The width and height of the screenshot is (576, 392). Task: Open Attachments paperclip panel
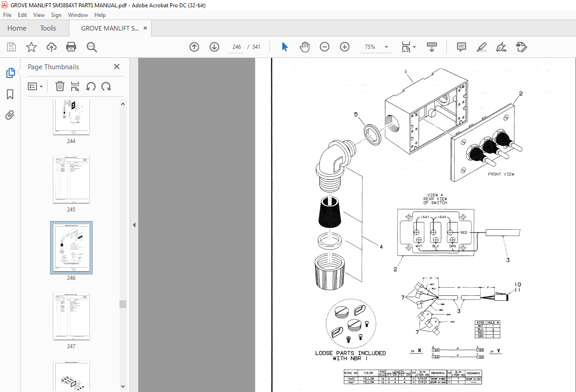[x=10, y=115]
